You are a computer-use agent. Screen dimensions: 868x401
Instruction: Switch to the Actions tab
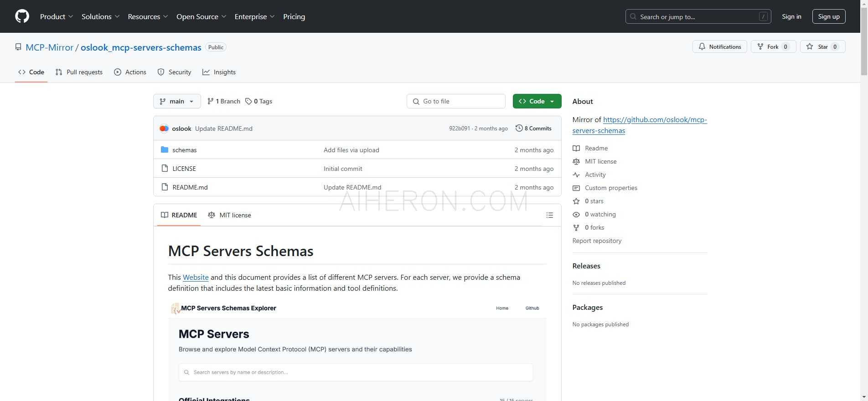(x=130, y=72)
